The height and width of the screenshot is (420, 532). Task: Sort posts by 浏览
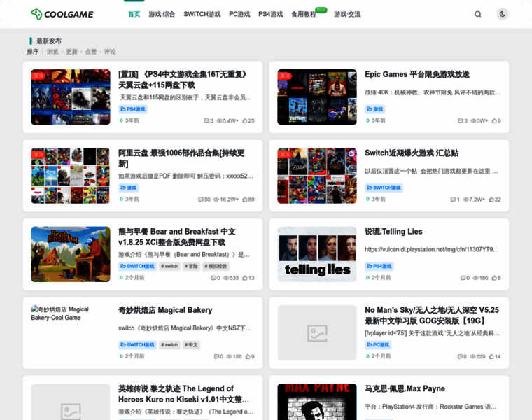52,52
